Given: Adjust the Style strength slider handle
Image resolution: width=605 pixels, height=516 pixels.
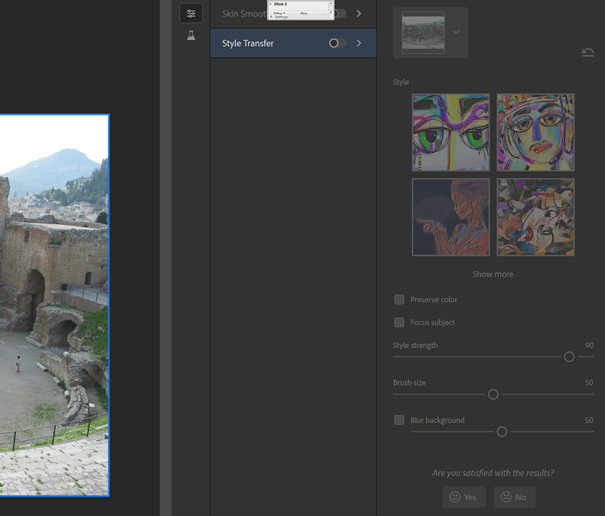Looking at the screenshot, I should click(x=569, y=357).
